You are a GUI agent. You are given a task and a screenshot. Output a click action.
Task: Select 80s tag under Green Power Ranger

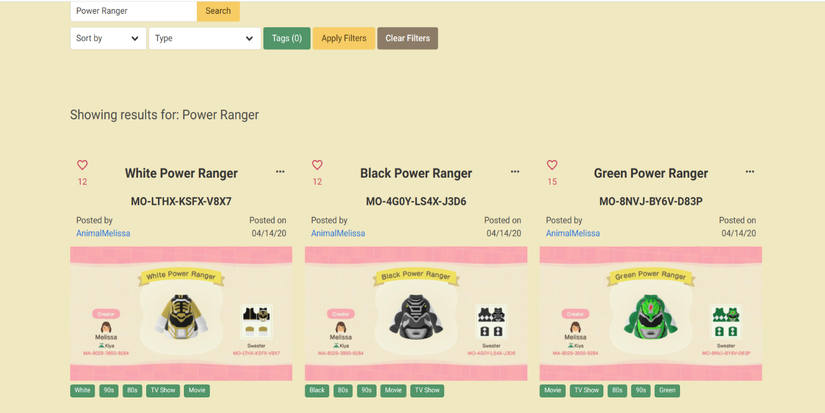pyautogui.click(x=617, y=390)
